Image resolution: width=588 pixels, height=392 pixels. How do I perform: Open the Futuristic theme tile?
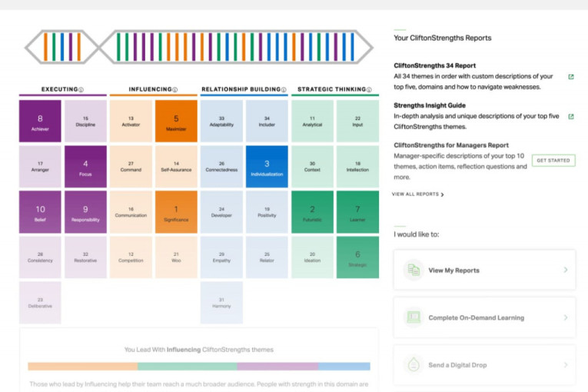tap(312, 211)
